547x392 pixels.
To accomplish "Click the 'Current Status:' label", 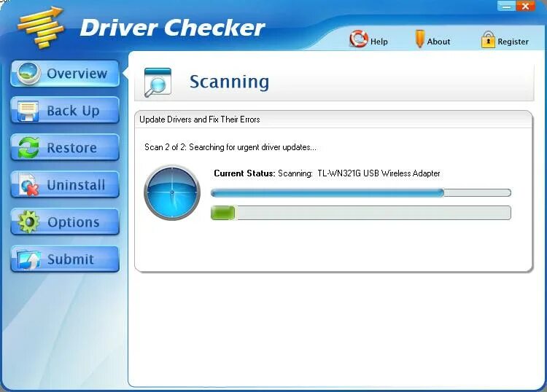I will [x=244, y=173].
